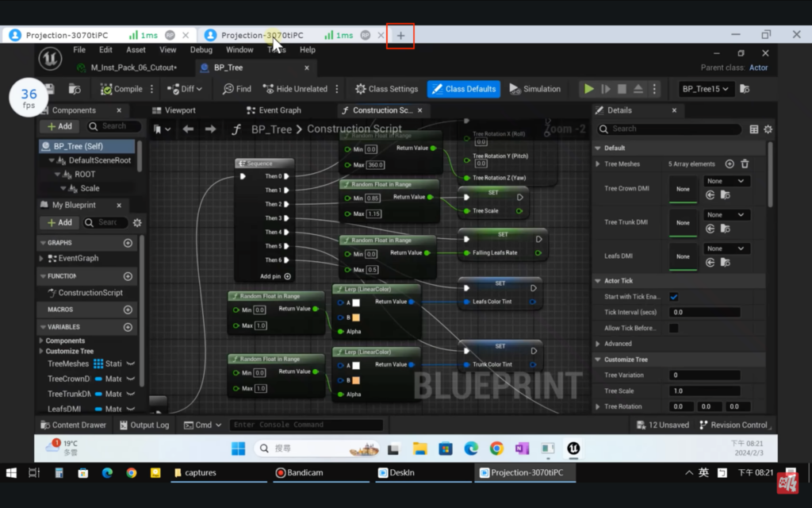Open My Blueprint settings gear
This screenshot has width=812, height=508.
[137, 222]
